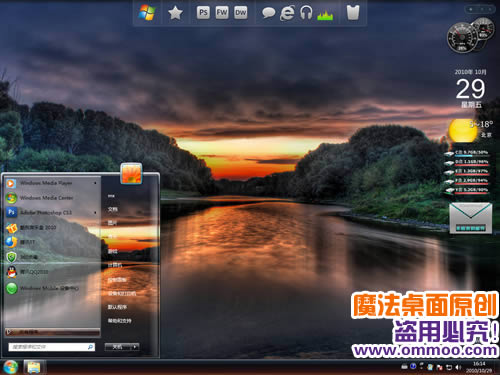This screenshot has height=375, width=500.
Task: Click the taskbar Start orb
Action: click(11, 367)
